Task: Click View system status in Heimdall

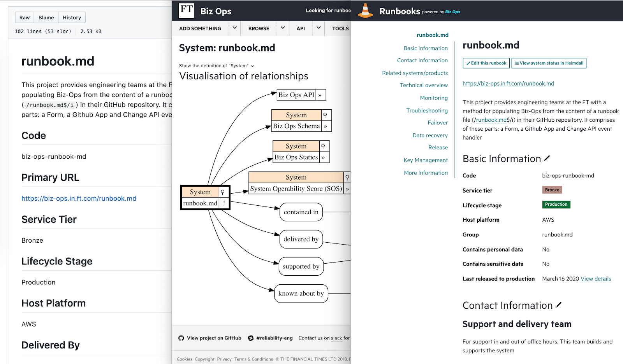Action: click(549, 63)
